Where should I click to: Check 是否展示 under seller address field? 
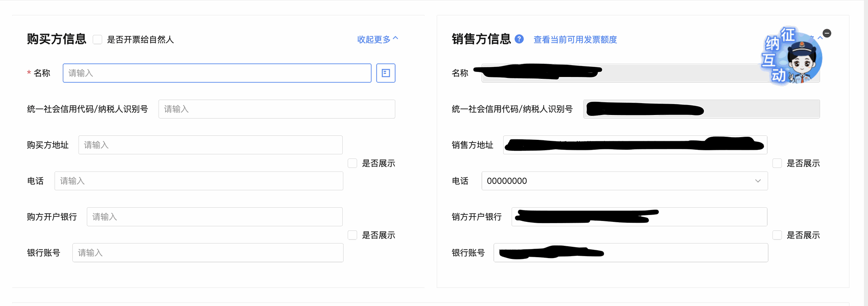[777, 163]
